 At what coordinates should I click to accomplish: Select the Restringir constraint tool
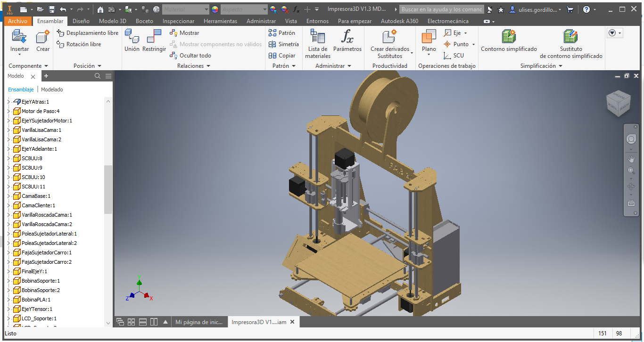[154, 41]
